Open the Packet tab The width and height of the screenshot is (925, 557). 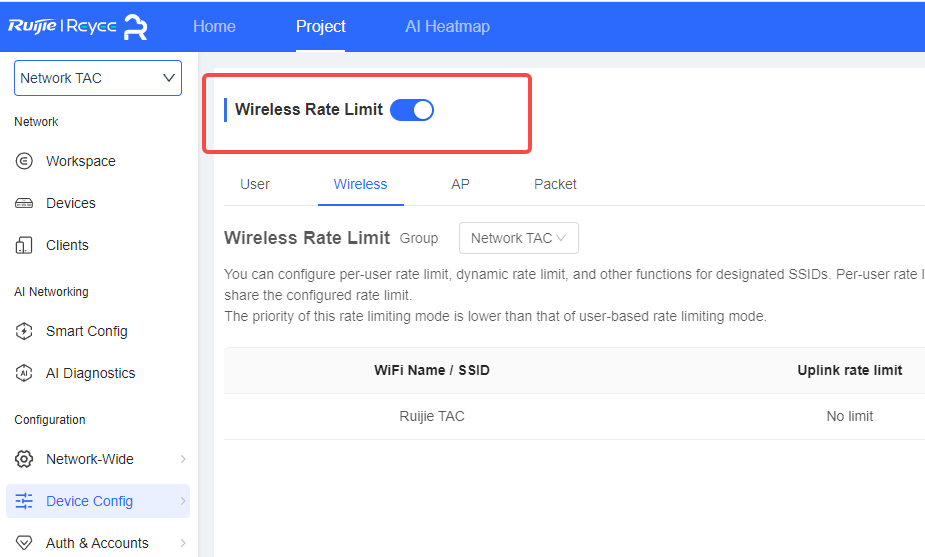click(555, 184)
